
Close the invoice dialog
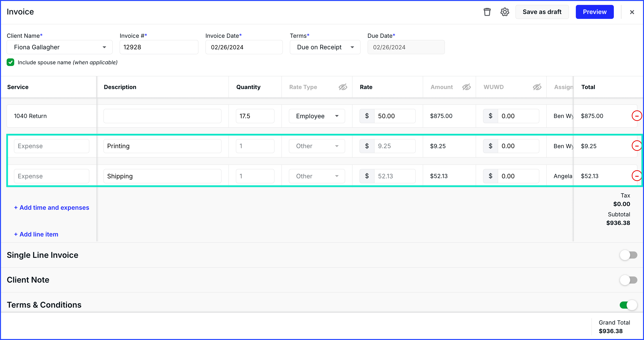click(632, 12)
